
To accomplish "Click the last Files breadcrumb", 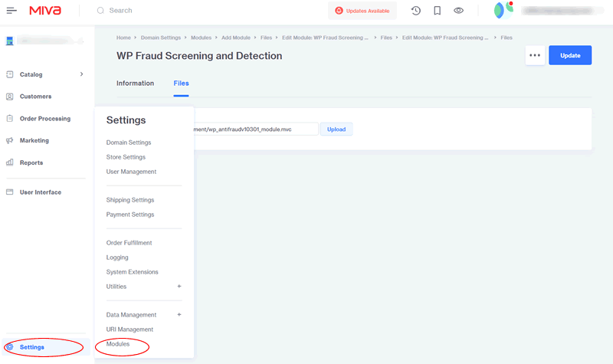I will [x=506, y=38].
